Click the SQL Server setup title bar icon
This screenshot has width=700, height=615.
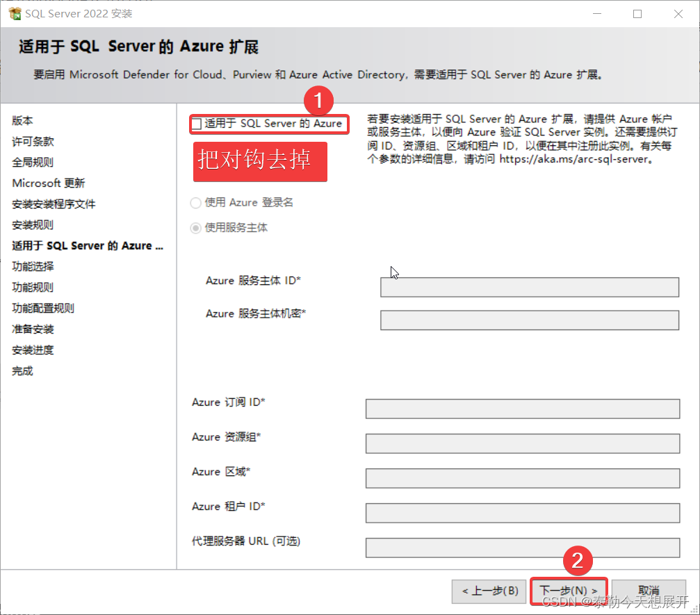15,13
